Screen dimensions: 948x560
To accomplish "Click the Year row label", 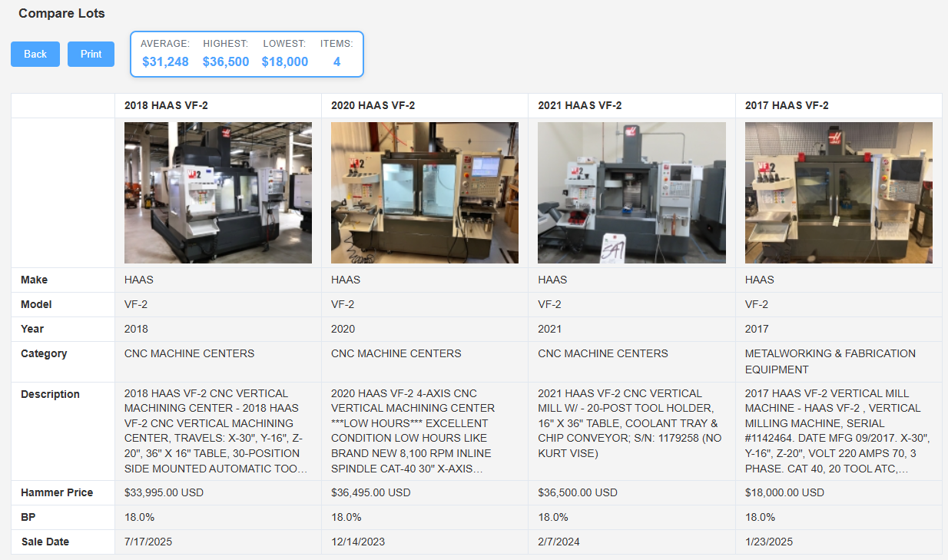I will click(32, 329).
